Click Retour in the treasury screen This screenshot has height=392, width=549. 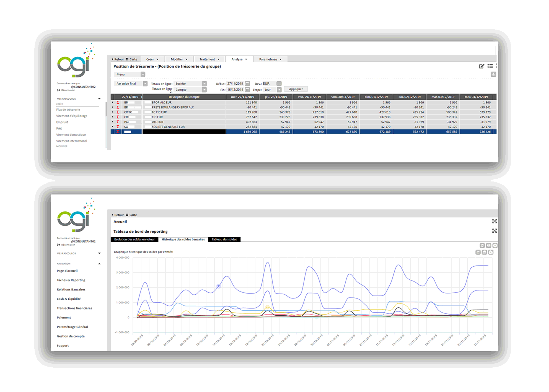118,59
